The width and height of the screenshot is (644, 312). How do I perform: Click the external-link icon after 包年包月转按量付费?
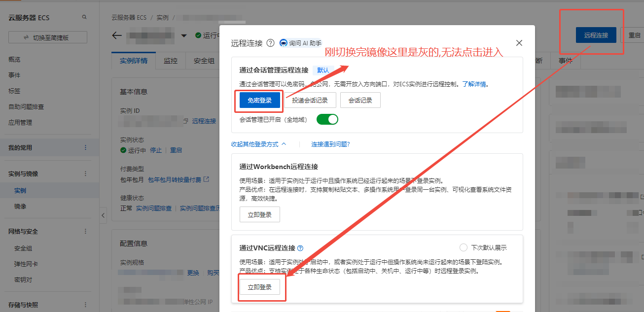(206, 179)
